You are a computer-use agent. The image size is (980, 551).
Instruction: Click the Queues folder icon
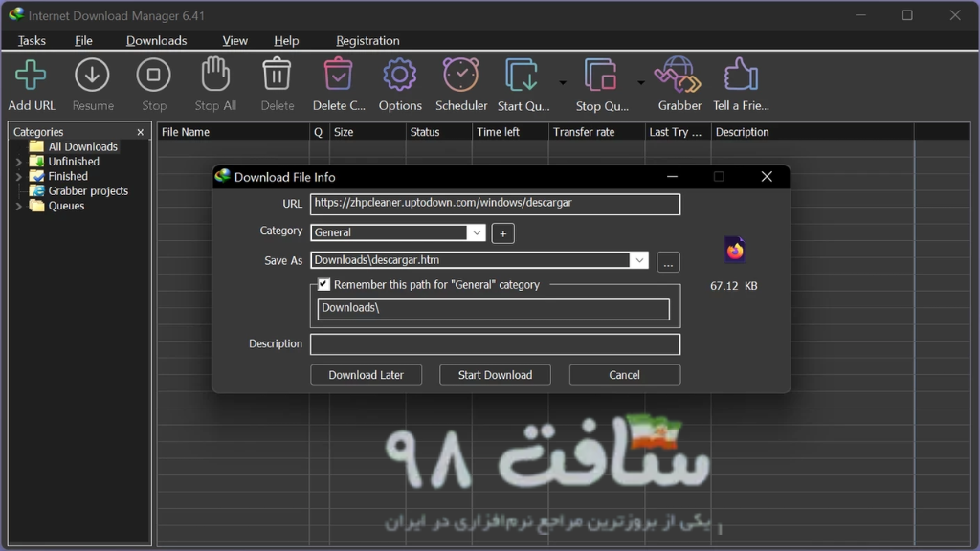(x=37, y=206)
